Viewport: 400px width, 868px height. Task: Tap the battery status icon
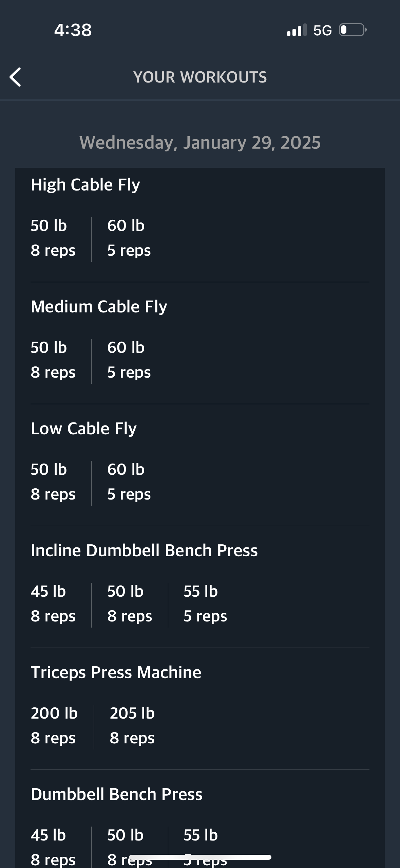pos(353,30)
